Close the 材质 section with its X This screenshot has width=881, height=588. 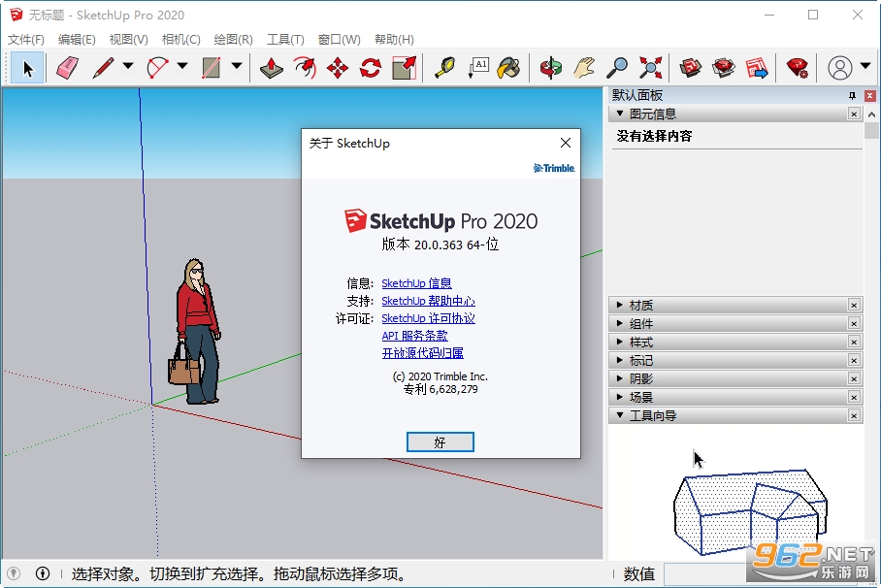(x=854, y=305)
